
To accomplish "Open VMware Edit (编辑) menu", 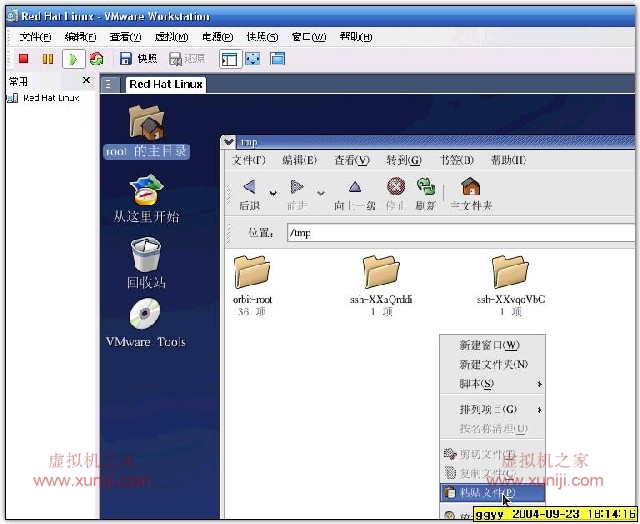I will pos(80,37).
